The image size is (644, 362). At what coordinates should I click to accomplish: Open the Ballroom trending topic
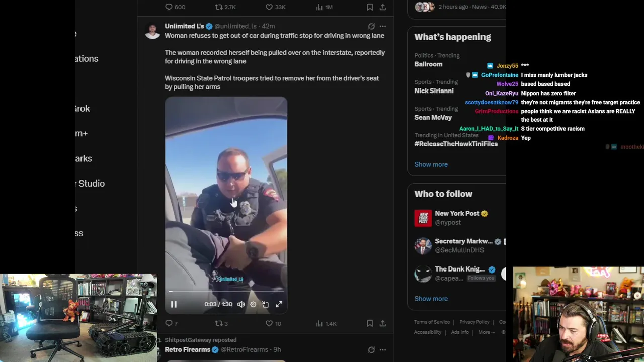(428, 64)
